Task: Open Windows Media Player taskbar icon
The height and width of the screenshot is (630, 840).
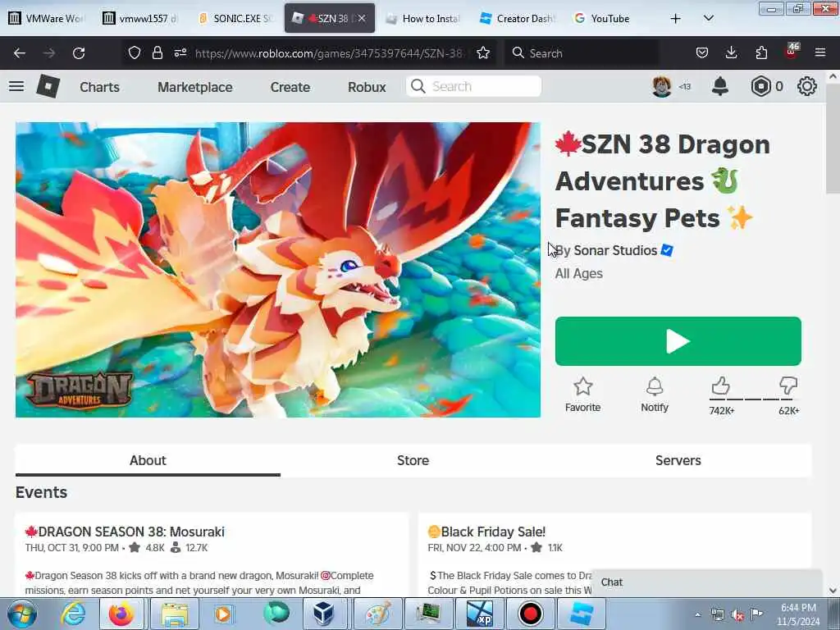Action: [x=223, y=614]
